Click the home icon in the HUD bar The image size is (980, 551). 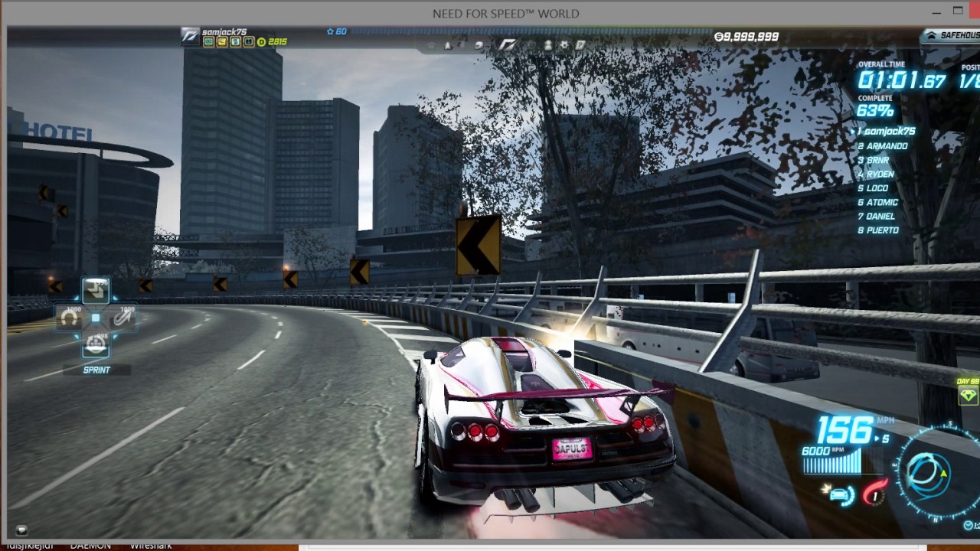coord(430,44)
